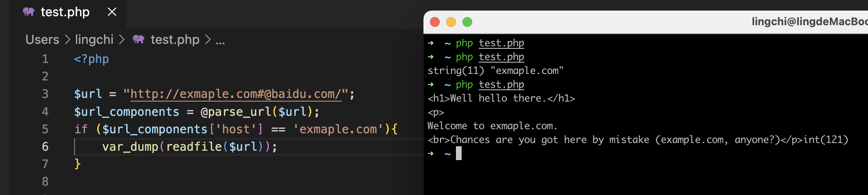Click the PHP elephant icon in tab

[28, 12]
